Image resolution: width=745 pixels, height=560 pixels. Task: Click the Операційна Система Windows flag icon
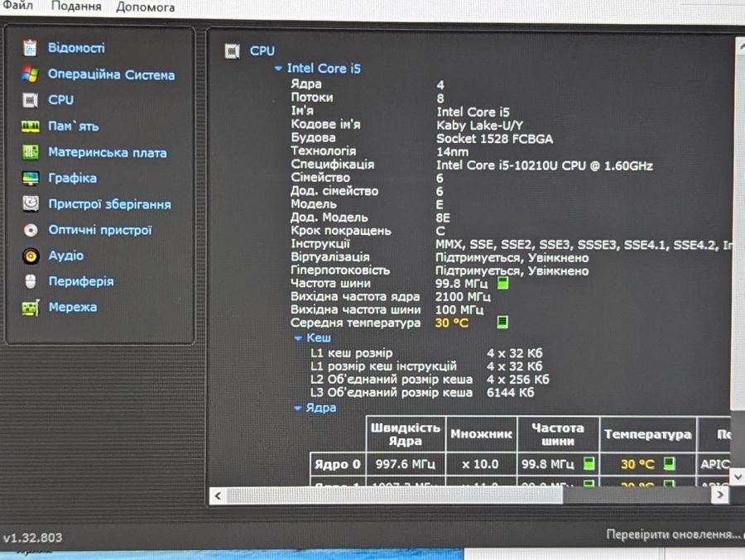tap(30, 74)
